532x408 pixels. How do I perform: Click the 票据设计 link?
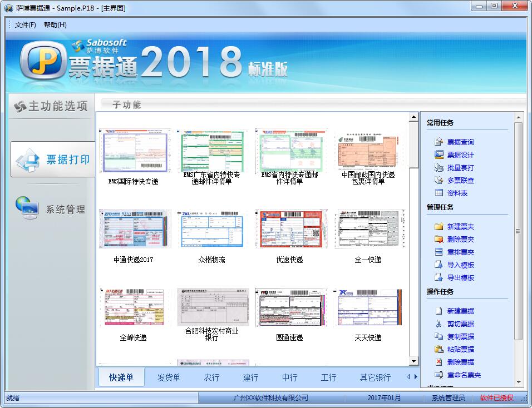[x=460, y=155]
